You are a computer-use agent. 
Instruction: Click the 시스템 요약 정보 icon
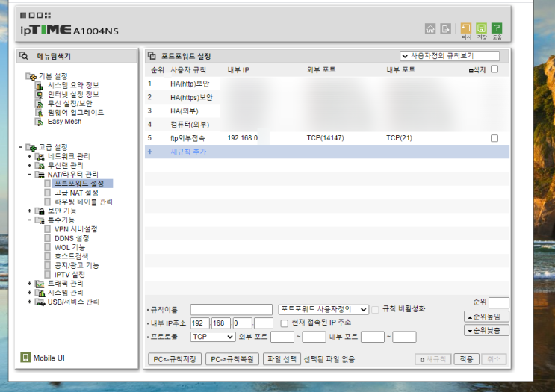click(39, 85)
